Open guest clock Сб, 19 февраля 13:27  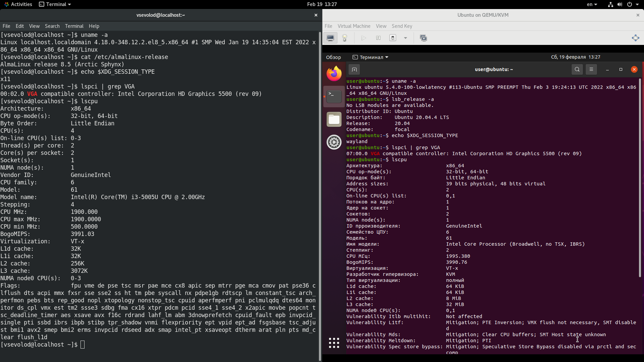click(x=576, y=57)
